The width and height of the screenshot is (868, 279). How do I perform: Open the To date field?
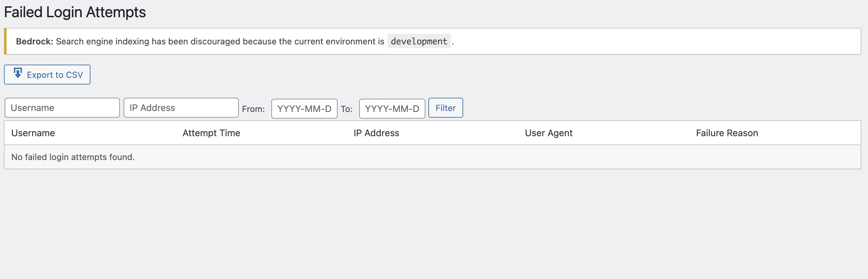pyautogui.click(x=392, y=108)
